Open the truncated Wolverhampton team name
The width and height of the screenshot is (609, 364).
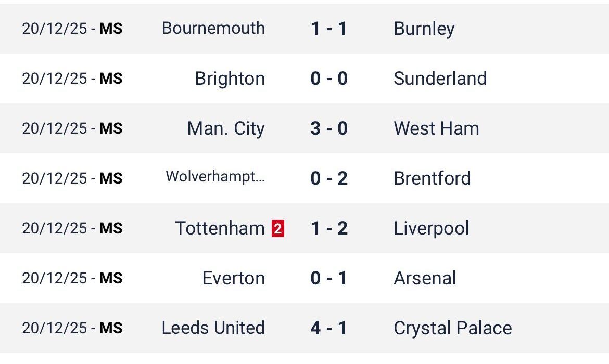tap(215, 177)
